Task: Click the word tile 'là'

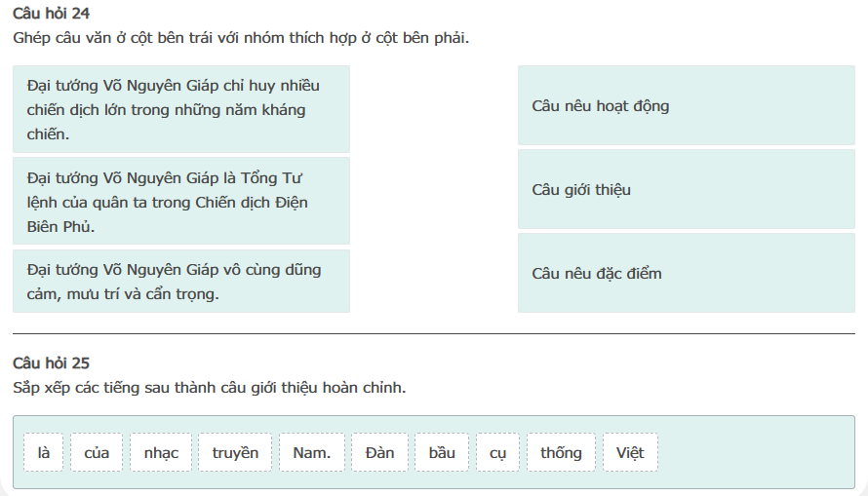Action: point(43,452)
